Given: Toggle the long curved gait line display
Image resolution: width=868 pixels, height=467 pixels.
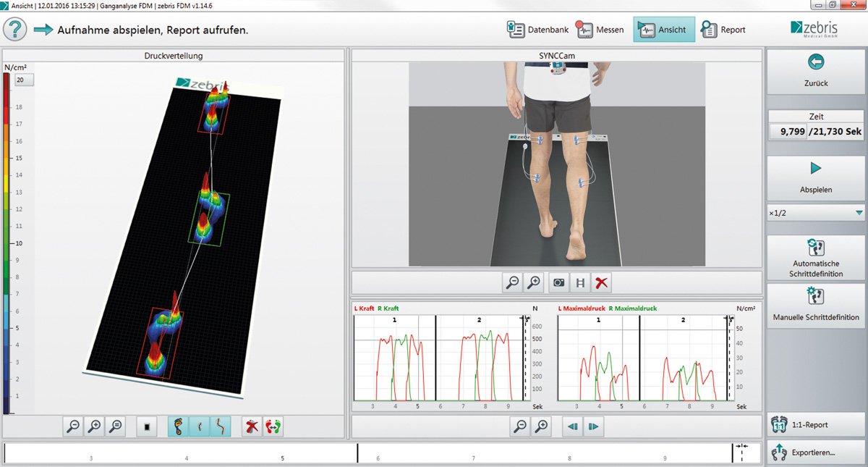Looking at the screenshot, I should point(220,426).
